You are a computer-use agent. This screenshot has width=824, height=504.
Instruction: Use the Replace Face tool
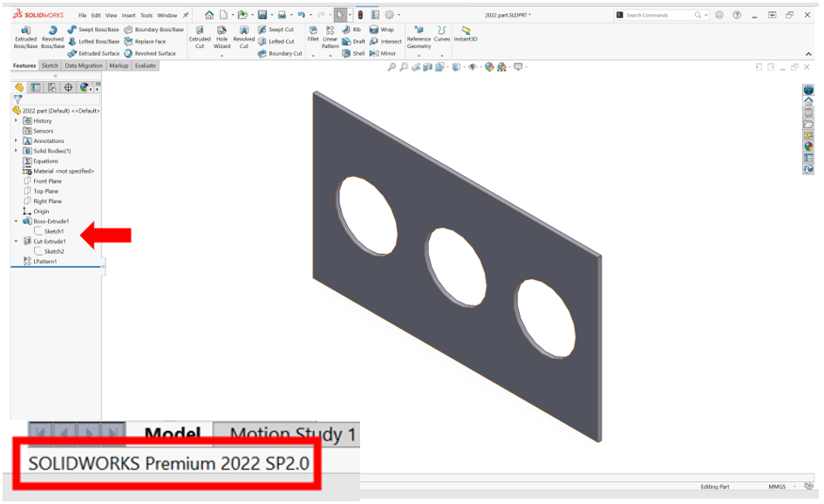pos(145,42)
